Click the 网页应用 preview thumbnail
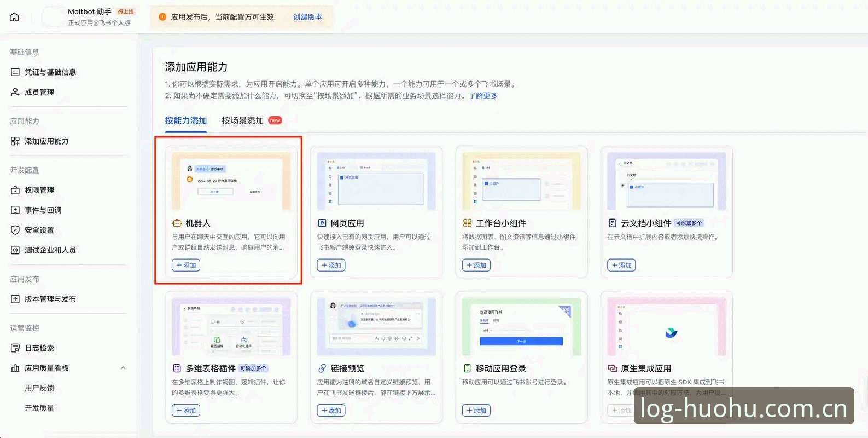The height and width of the screenshot is (438, 868). (x=376, y=182)
